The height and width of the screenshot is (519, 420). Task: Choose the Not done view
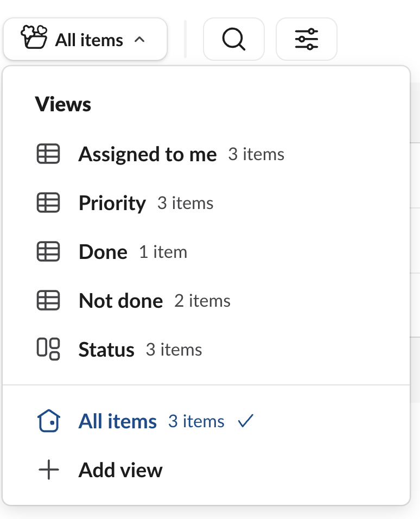click(x=121, y=301)
